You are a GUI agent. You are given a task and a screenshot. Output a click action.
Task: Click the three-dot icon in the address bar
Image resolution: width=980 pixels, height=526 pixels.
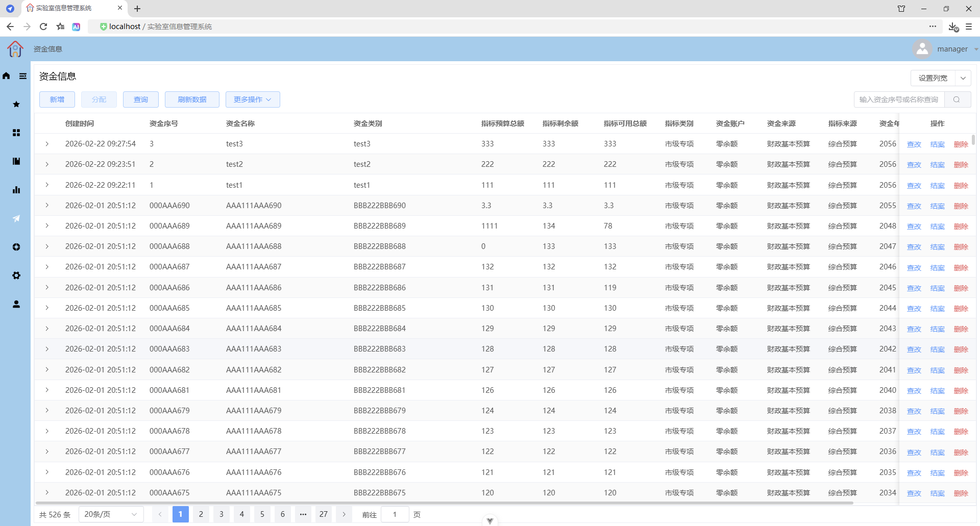pyautogui.click(x=933, y=26)
